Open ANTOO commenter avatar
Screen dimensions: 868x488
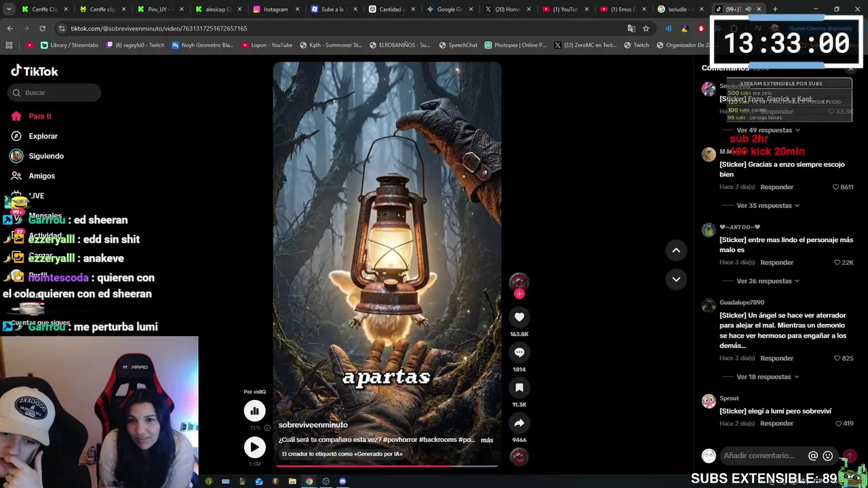709,230
